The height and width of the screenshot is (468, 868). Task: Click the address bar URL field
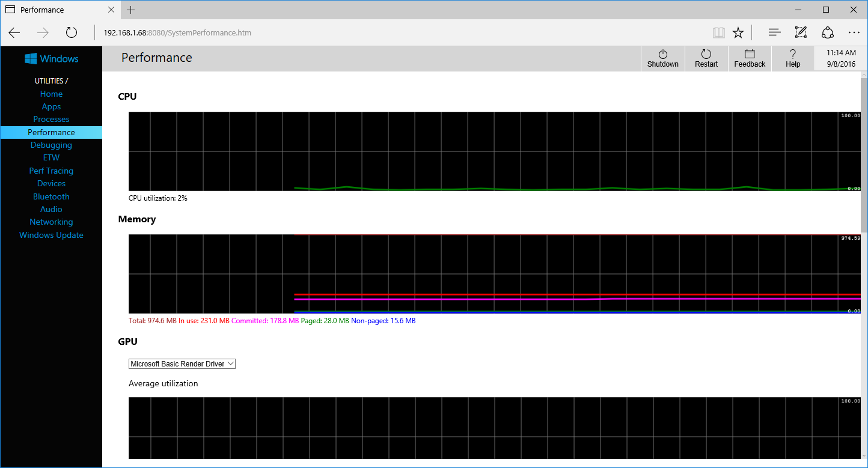pos(403,32)
